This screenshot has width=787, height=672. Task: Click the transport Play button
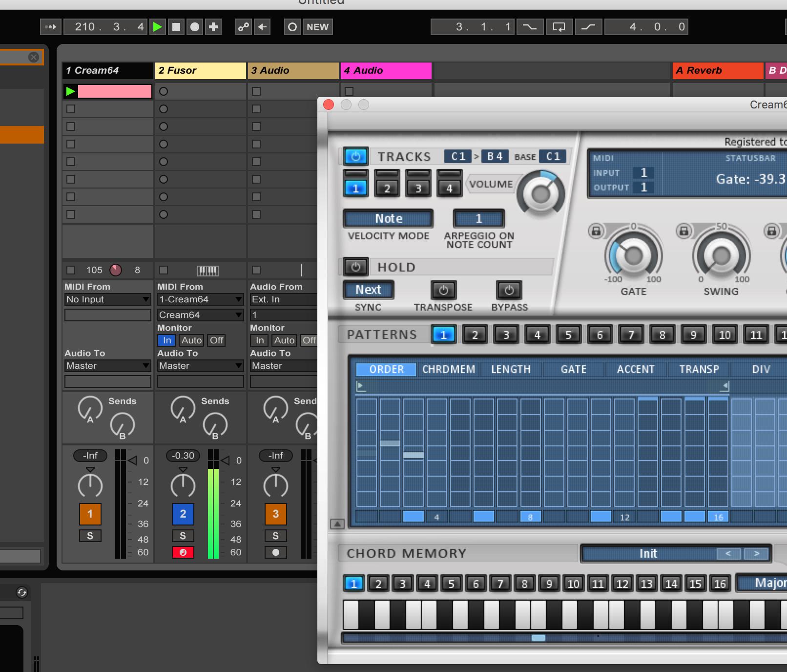point(157,27)
